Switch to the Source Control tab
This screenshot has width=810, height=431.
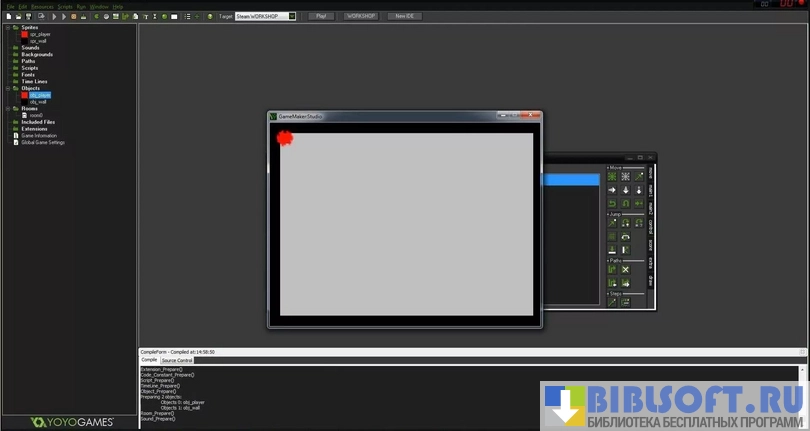coord(177,360)
